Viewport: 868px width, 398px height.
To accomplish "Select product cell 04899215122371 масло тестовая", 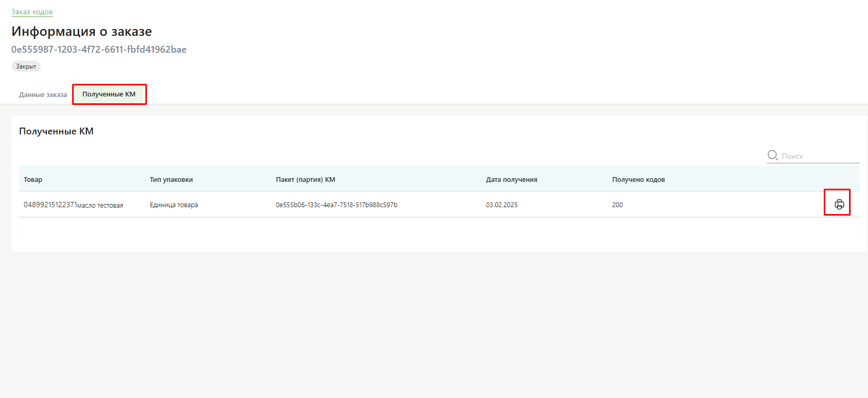I will pos(73,205).
